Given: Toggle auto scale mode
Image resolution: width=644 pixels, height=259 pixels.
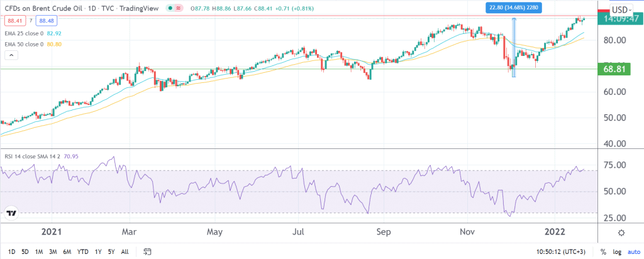Looking at the screenshot, I should click(x=633, y=251).
